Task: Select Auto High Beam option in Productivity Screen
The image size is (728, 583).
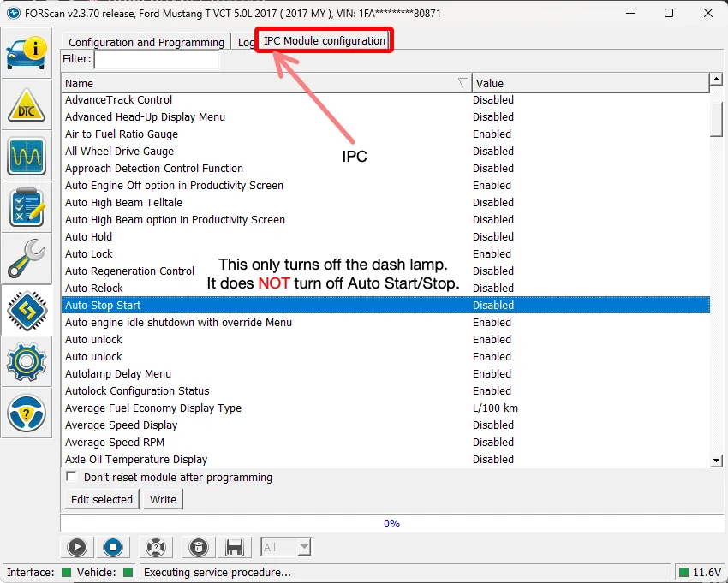Action: coord(385,219)
